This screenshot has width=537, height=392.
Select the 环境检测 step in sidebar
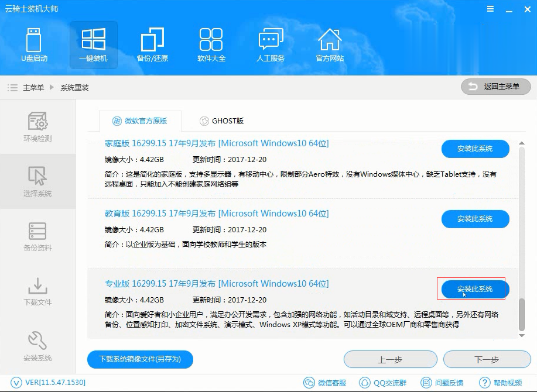pyautogui.click(x=37, y=126)
